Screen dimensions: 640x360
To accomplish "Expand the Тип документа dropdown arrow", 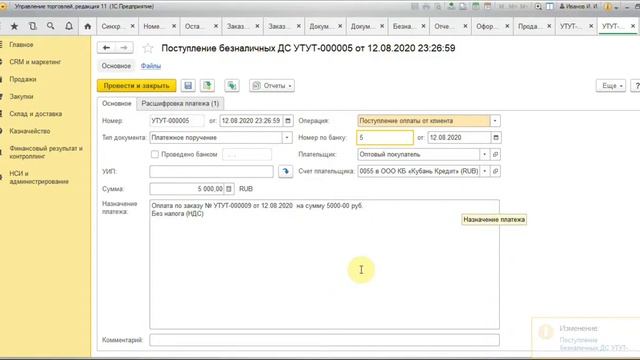I will point(287,138).
